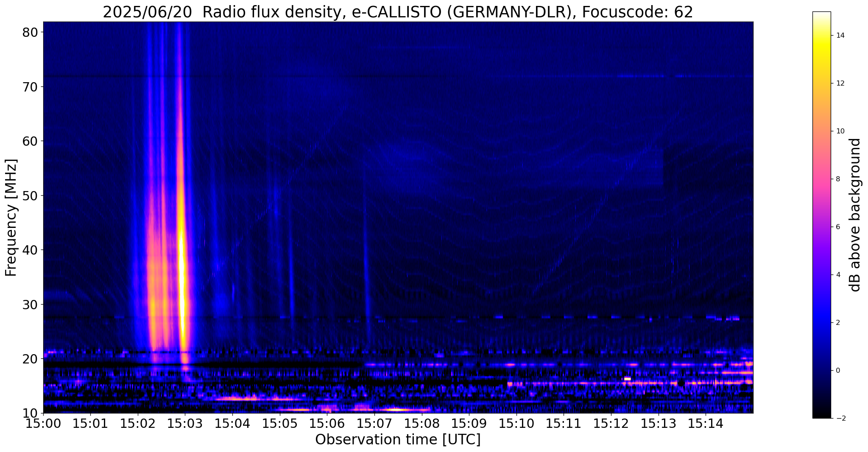The height and width of the screenshot is (452, 868).
Task: Click the 50 MHz frequency tick label
Action: coord(30,196)
